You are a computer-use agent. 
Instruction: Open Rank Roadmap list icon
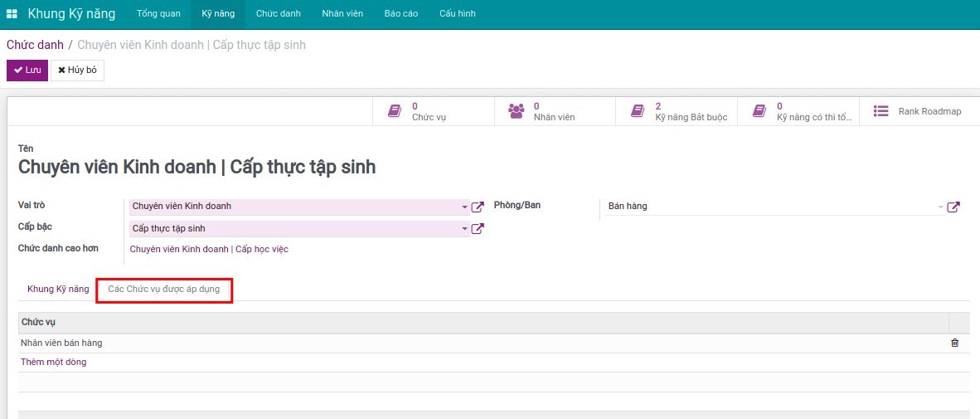point(881,111)
